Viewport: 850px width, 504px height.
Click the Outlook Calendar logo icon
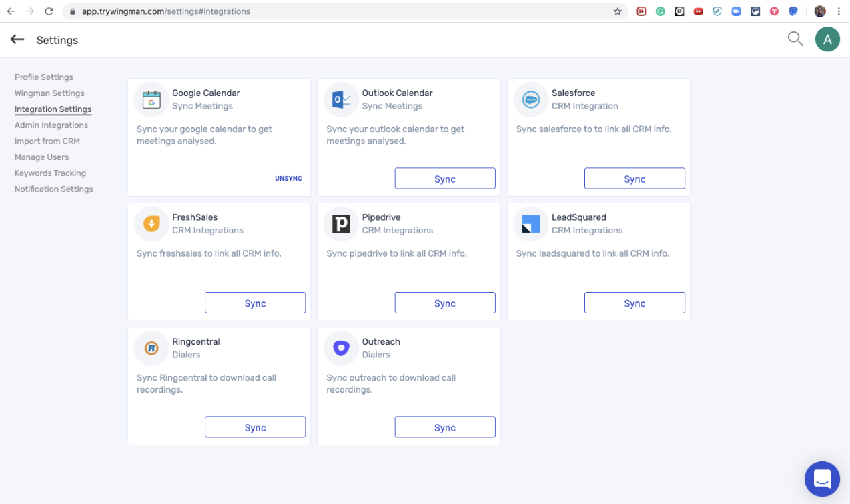341,100
